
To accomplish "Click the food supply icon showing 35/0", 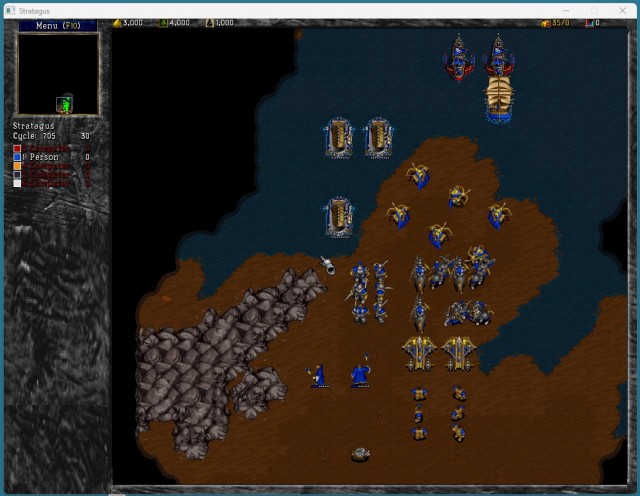I will tap(546, 23).
